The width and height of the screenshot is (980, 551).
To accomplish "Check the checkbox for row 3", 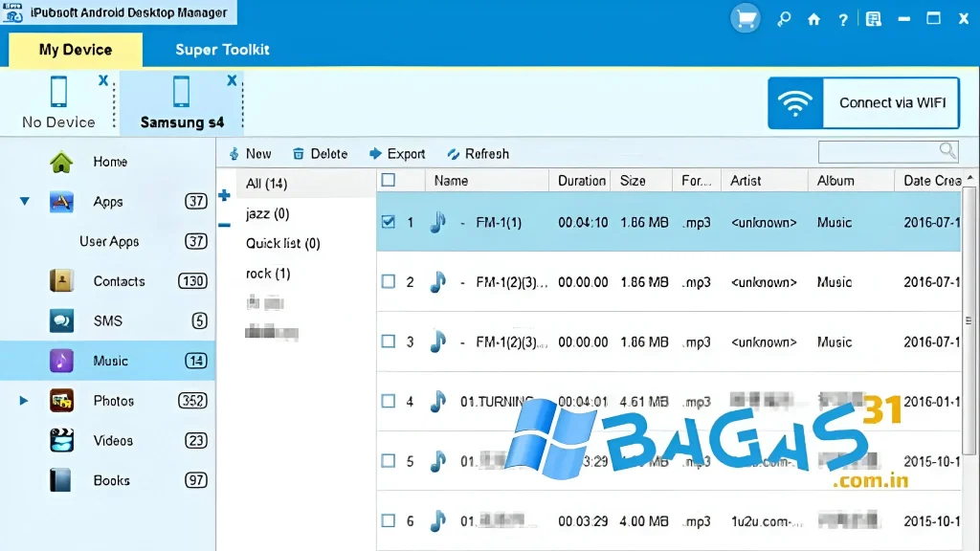I will pos(389,342).
